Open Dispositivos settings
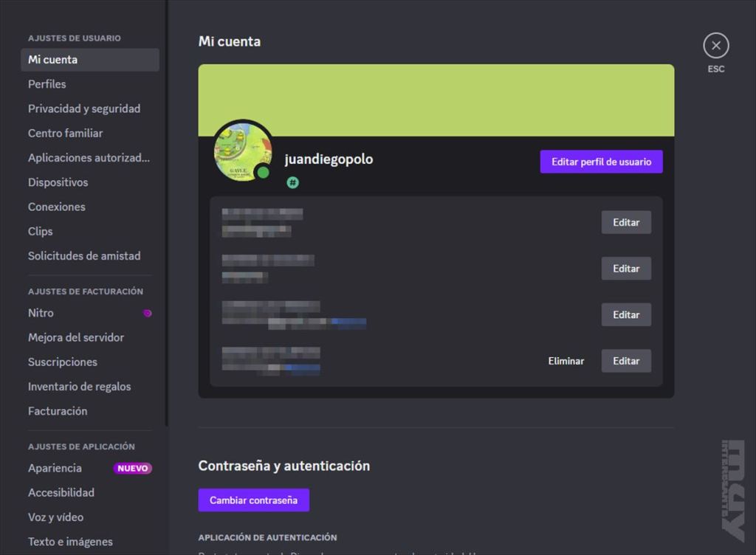 tap(90, 182)
